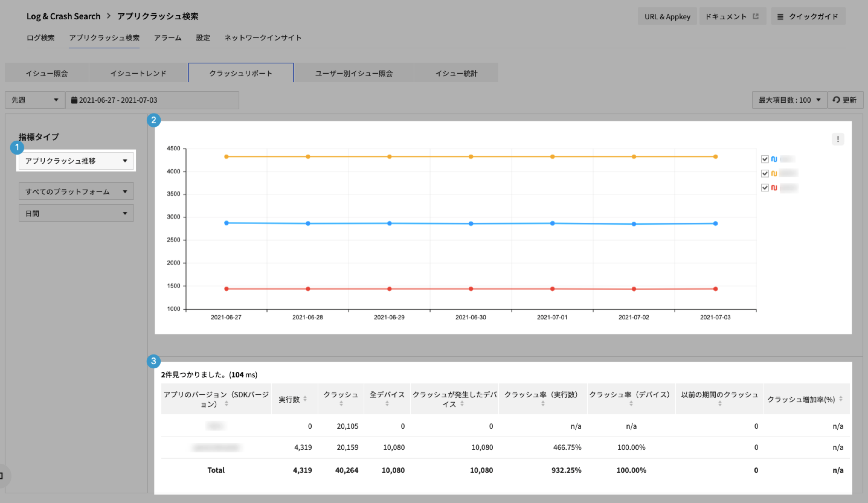Click the 更新 refresh button
868x503 pixels.
(x=845, y=100)
